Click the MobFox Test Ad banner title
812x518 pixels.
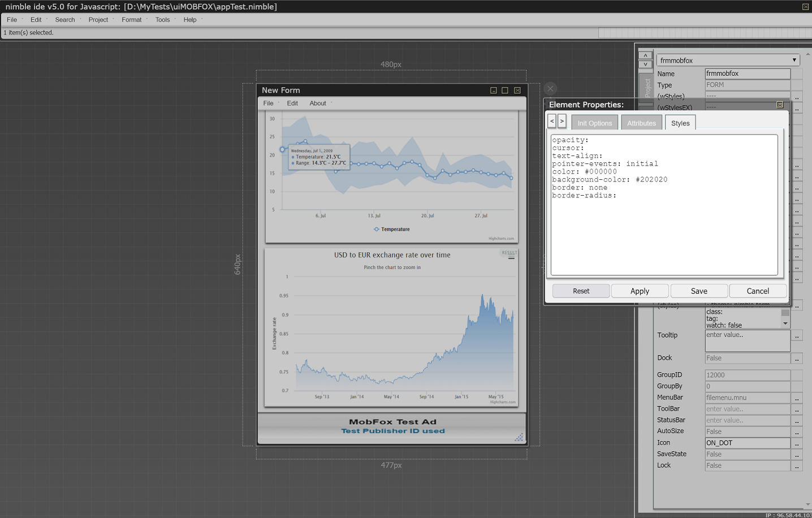(393, 422)
